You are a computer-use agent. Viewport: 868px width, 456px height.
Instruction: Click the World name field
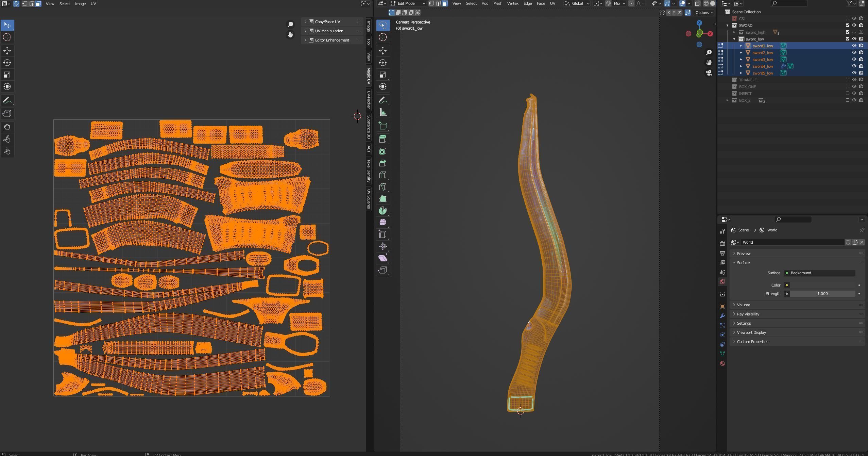click(792, 242)
